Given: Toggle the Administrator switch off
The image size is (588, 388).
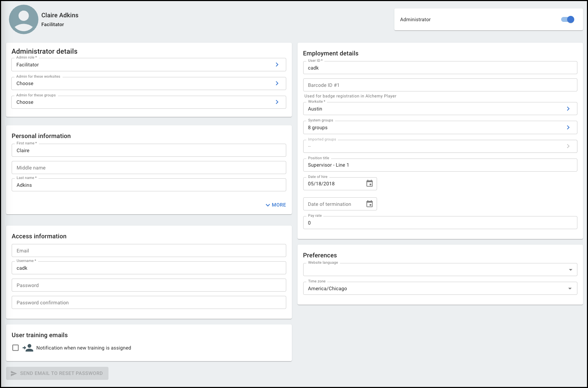Looking at the screenshot, I should 568,19.
